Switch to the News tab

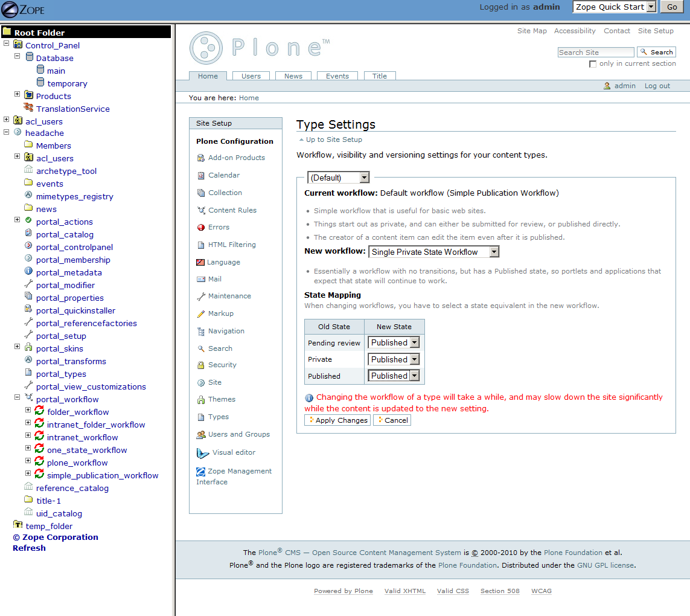293,76
